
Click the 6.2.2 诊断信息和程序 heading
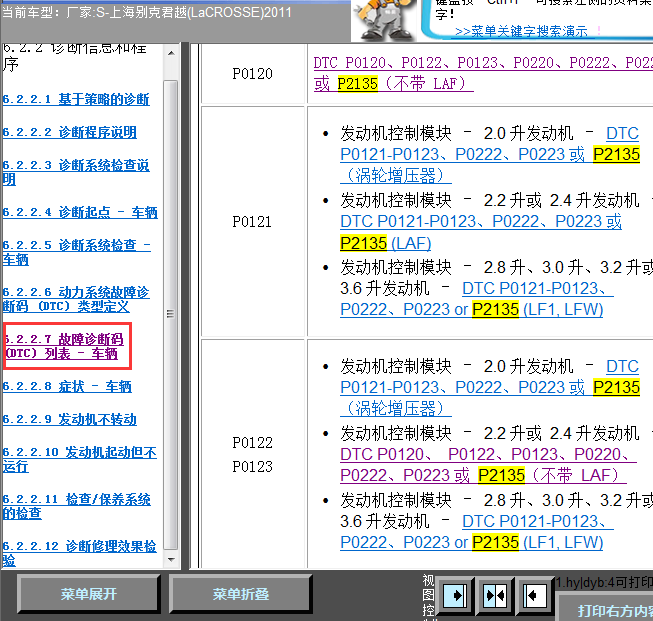(75, 57)
